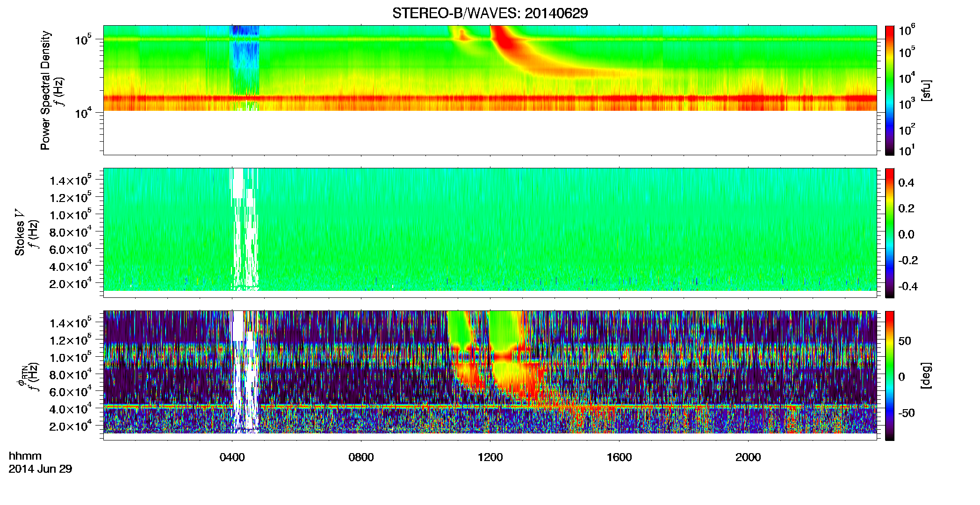Select the 2000 time tick label
This screenshot has height=505, width=980.
click(748, 457)
